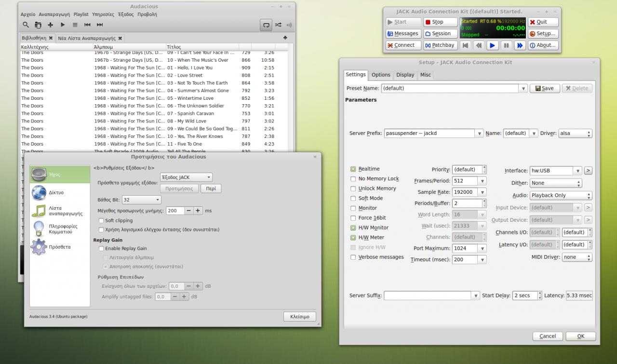Open the Έξοδος JACK output plugin dropdown
Viewport: 617px width, 364px height.
click(x=186, y=177)
